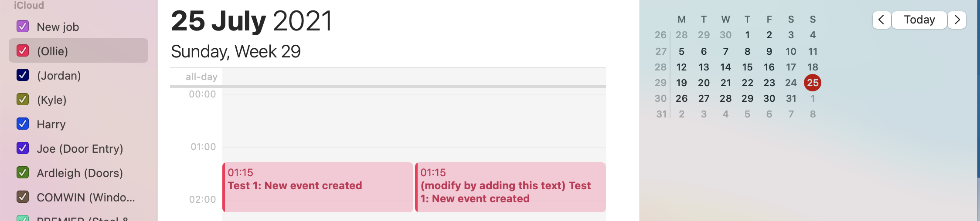
Task: Select 1 July in the mini calendar
Action: (x=747, y=35)
